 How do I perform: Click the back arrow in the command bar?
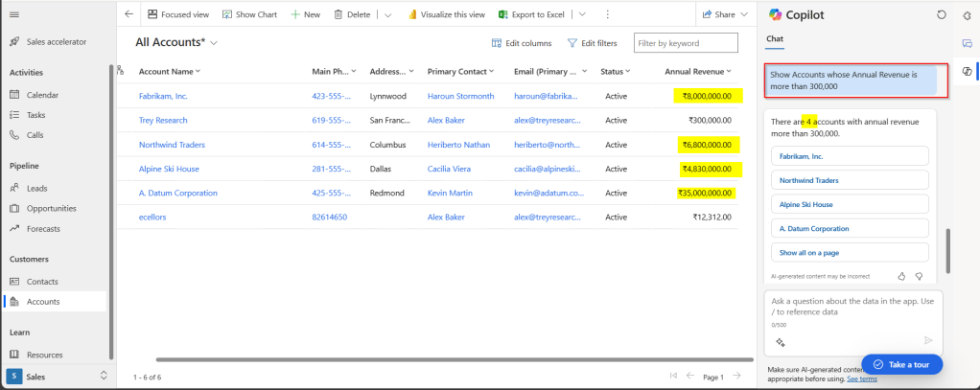tap(129, 14)
